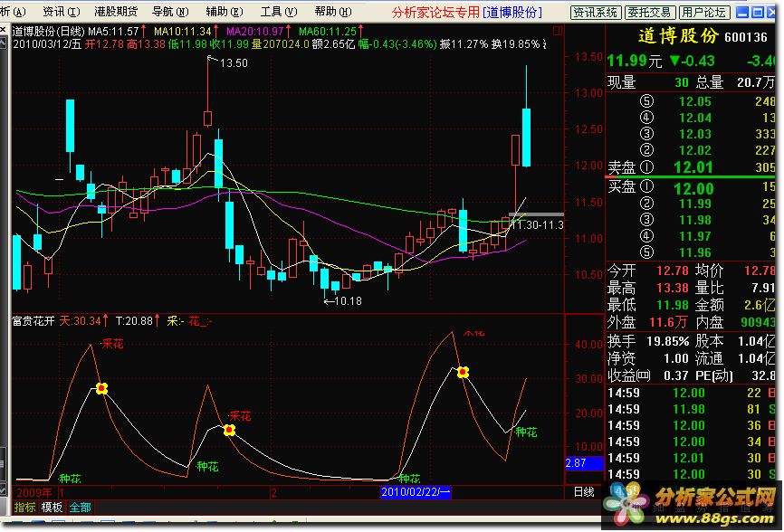Click the MA10:11.34 indicator label
This screenshot has height=532, width=784.
(x=183, y=32)
